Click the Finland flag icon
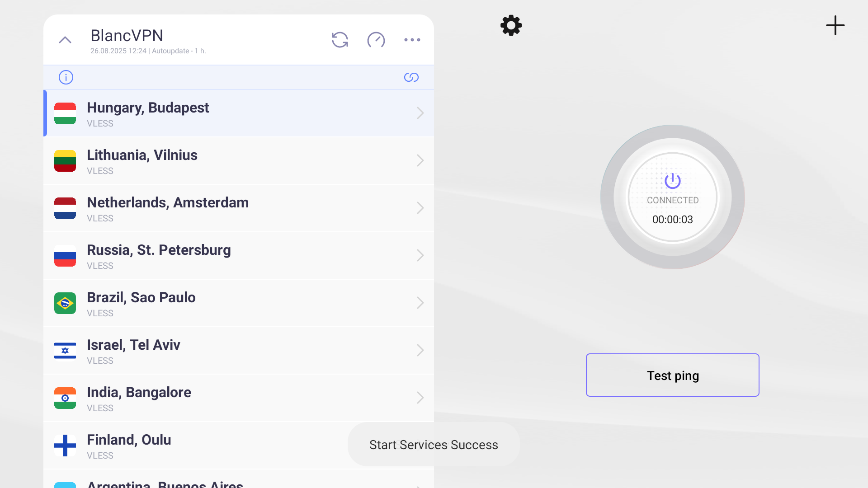 [x=65, y=445]
